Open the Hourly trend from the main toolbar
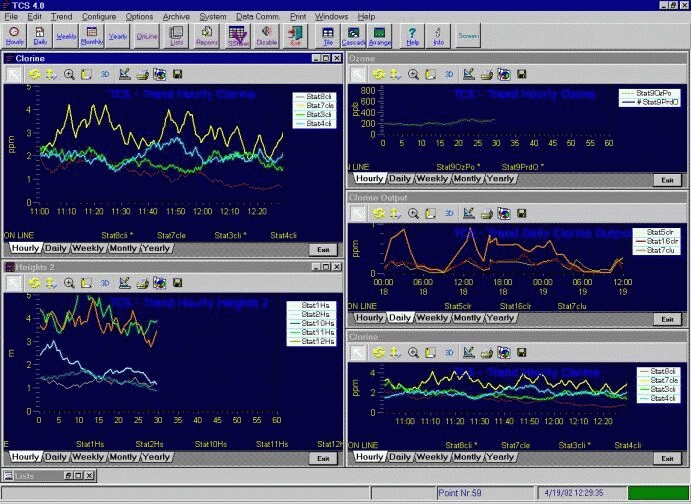Viewport: 691px width, 504px height. pyautogui.click(x=15, y=36)
